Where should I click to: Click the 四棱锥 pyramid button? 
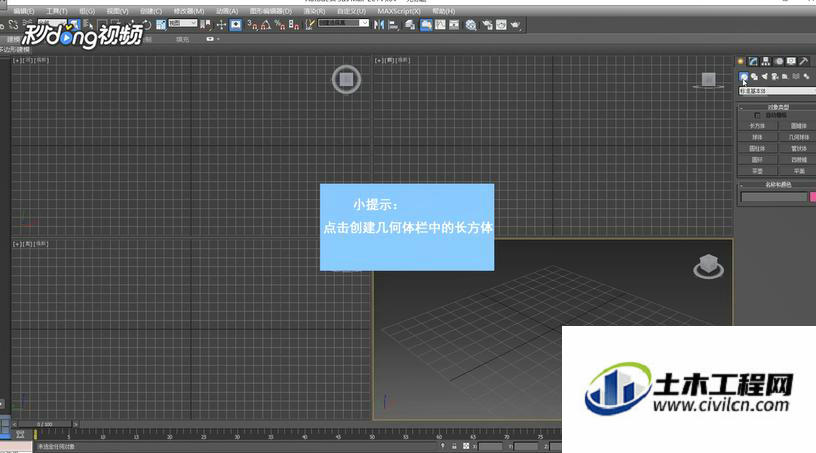797,160
